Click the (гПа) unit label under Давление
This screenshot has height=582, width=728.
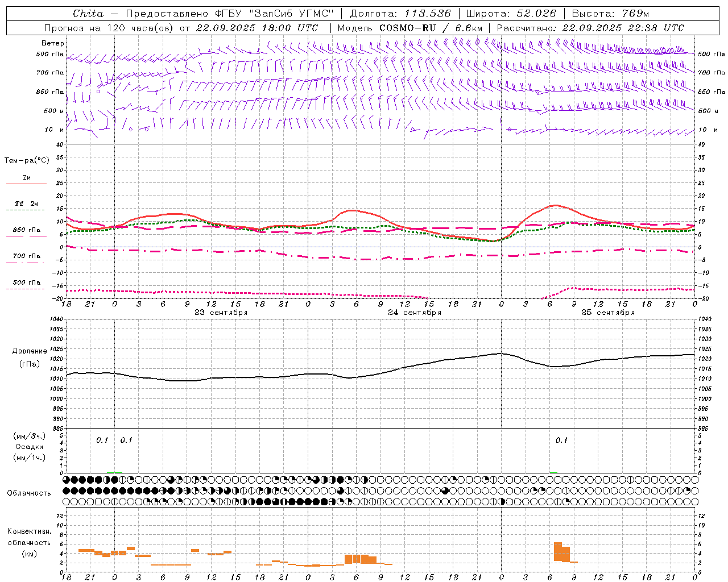(29, 364)
